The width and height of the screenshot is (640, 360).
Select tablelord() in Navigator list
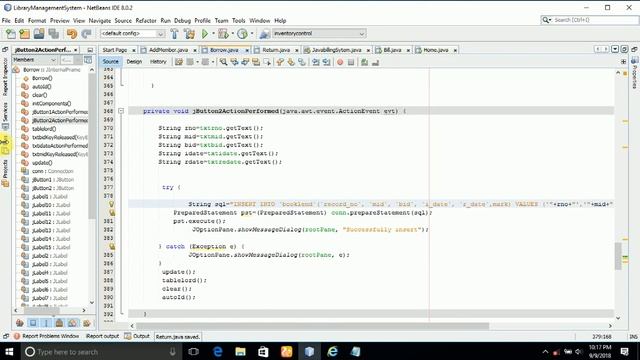point(44,129)
